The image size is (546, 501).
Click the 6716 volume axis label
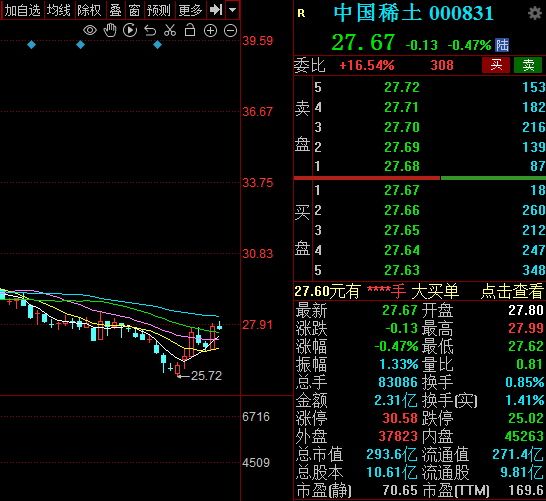tap(256, 416)
